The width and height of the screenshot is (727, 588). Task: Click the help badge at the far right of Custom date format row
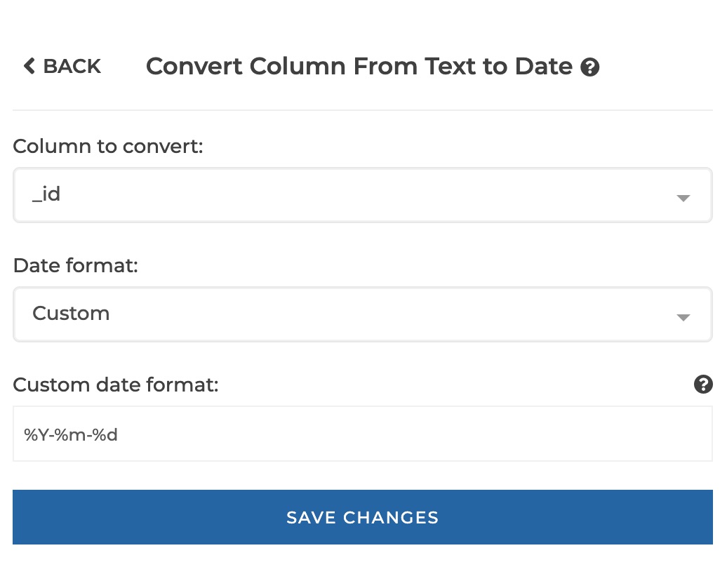pyautogui.click(x=703, y=385)
